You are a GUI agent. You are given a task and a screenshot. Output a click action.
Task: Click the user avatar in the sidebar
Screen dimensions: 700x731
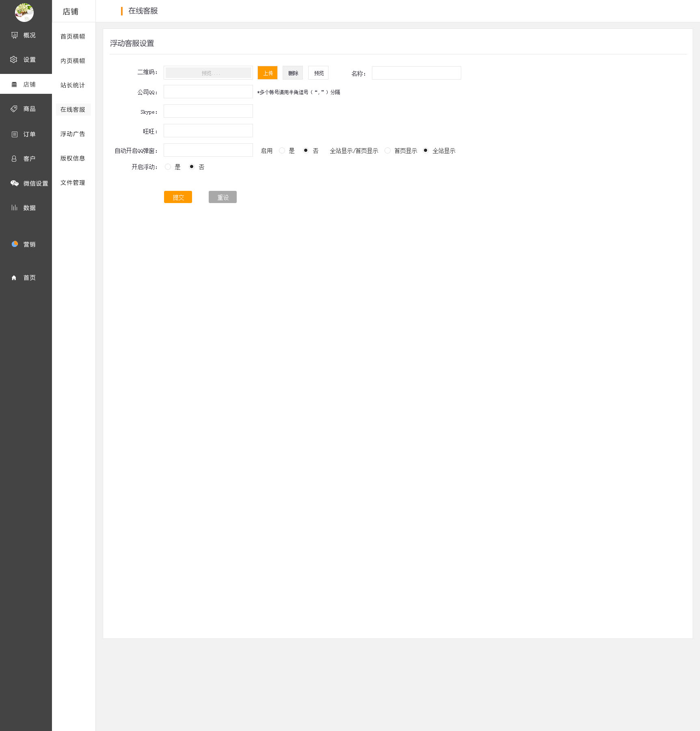(24, 13)
